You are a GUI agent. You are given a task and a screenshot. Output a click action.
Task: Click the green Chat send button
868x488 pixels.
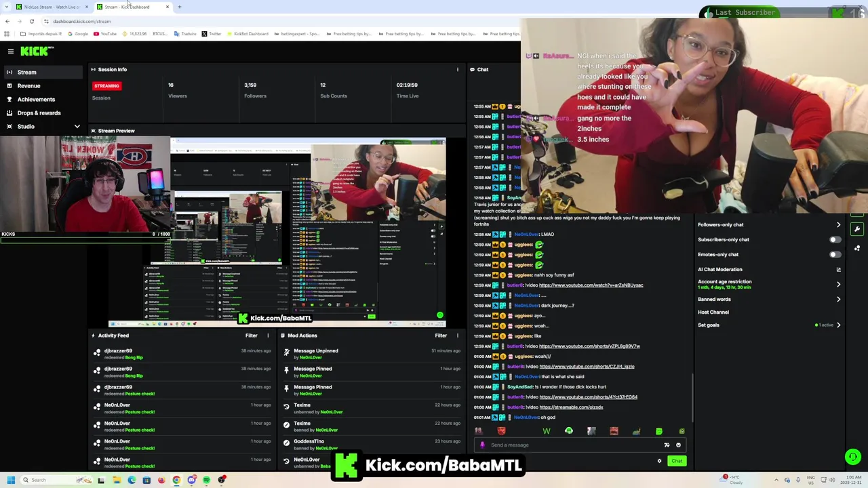(x=677, y=461)
